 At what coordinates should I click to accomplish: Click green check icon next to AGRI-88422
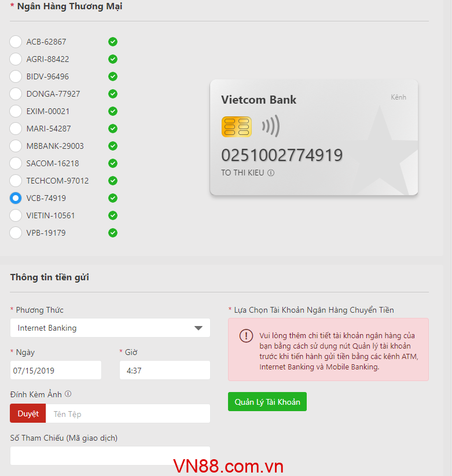[113, 59]
